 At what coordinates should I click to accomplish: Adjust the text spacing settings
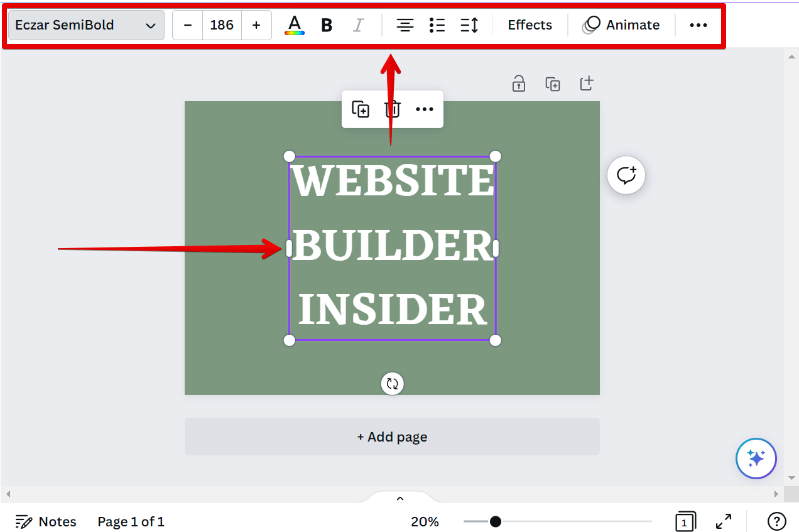click(469, 25)
